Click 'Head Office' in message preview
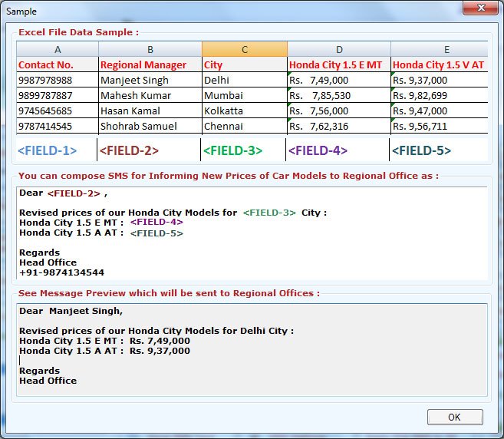504x439 pixels. click(x=48, y=381)
